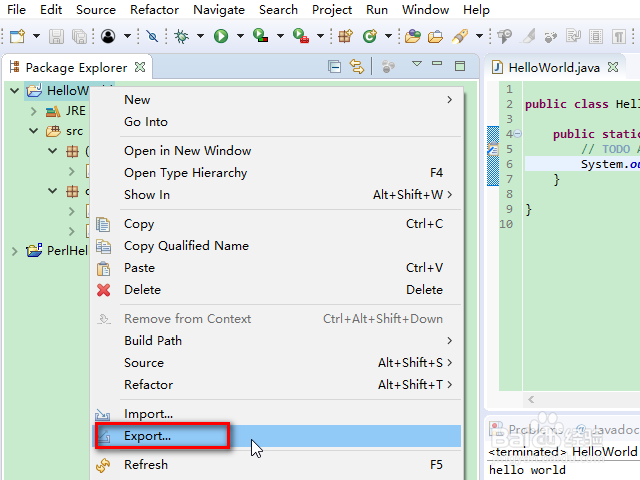Screen dimensions: 640x480
Task: Select Open Type Hierarchy entry
Action: (278, 173)
